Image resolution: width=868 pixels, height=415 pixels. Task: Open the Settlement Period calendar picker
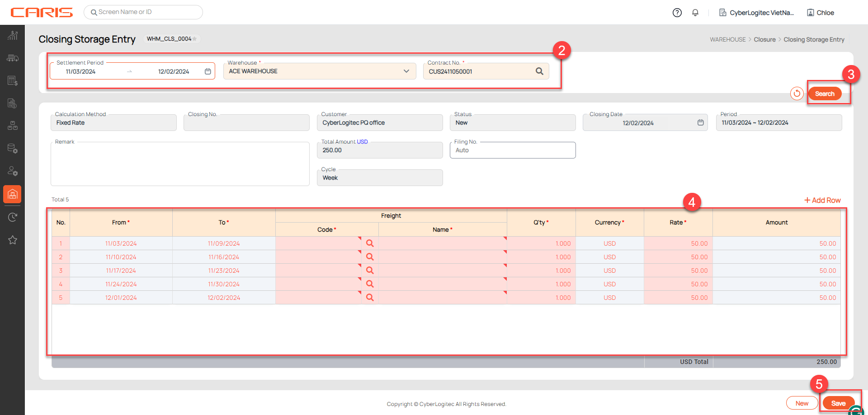coord(208,71)
